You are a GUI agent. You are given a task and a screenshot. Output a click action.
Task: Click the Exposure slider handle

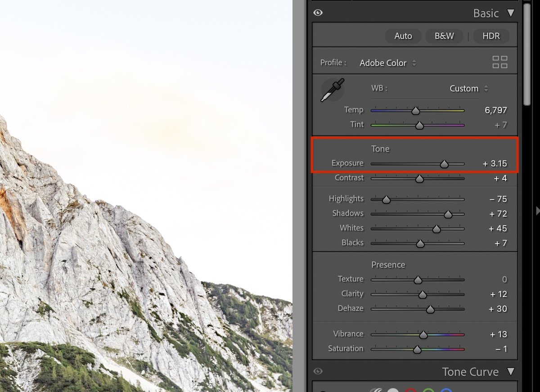click(443, 164)
